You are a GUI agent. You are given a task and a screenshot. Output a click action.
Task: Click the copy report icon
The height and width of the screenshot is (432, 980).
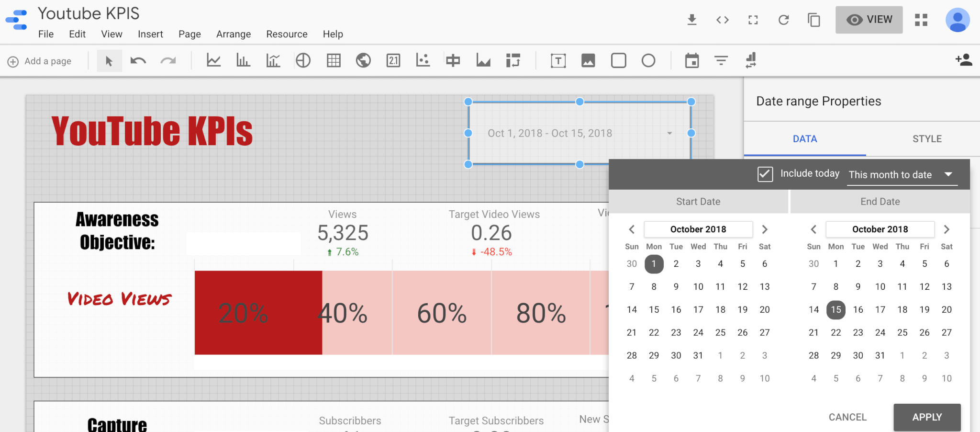click(x=814, y=20)
